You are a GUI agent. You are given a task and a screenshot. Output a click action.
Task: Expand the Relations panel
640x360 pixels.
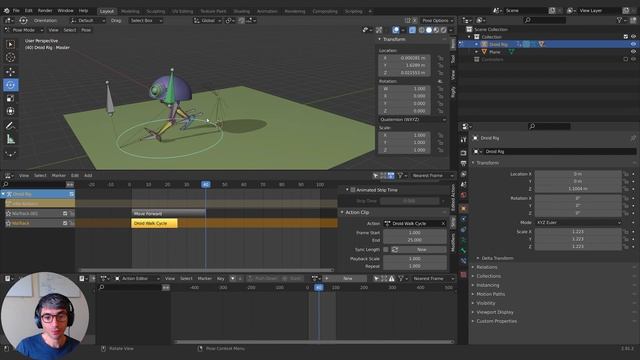[x=473, y=267]
